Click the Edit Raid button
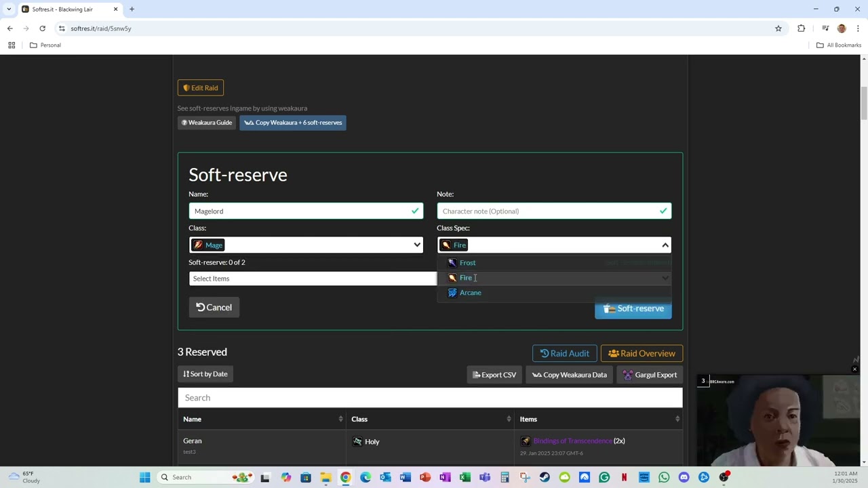Image resolution: width=868 pixels, height=488 pixels. tap(200, 87)
